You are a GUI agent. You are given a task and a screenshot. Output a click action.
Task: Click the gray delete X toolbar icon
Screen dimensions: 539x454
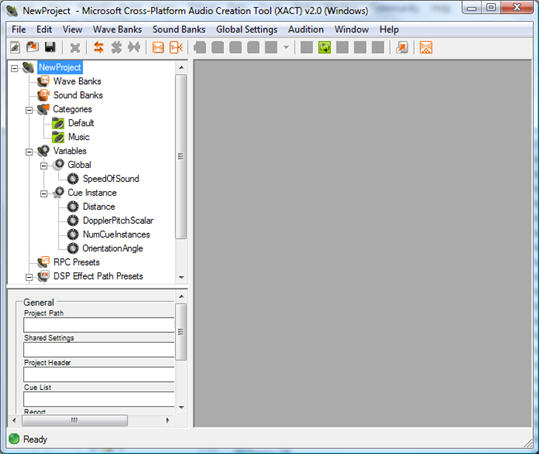75,48
